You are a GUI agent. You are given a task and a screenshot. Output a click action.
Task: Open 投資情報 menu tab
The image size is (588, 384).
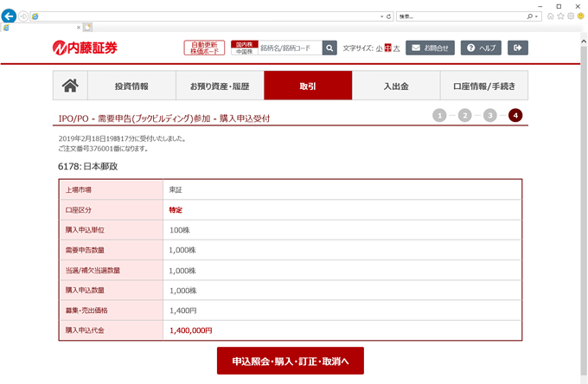131,86
